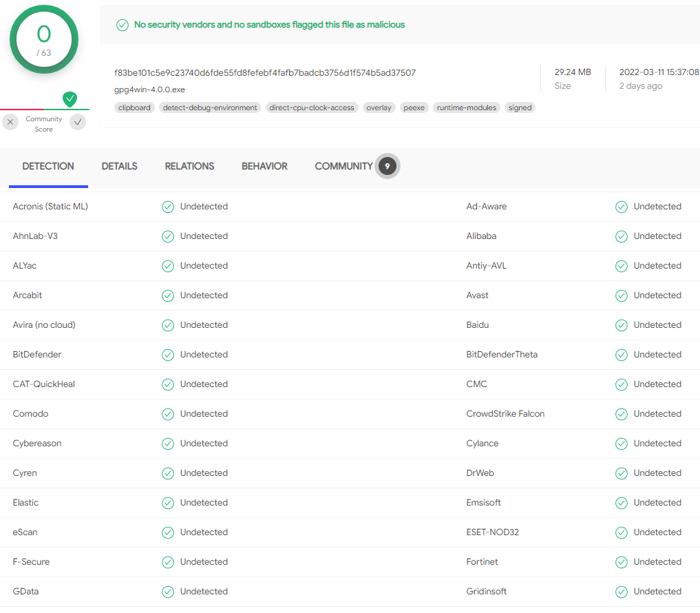Image resolution: width=700 pixels, height=613 pixels.
Task: Click the green shield community score marker
Action: [70, 98]
